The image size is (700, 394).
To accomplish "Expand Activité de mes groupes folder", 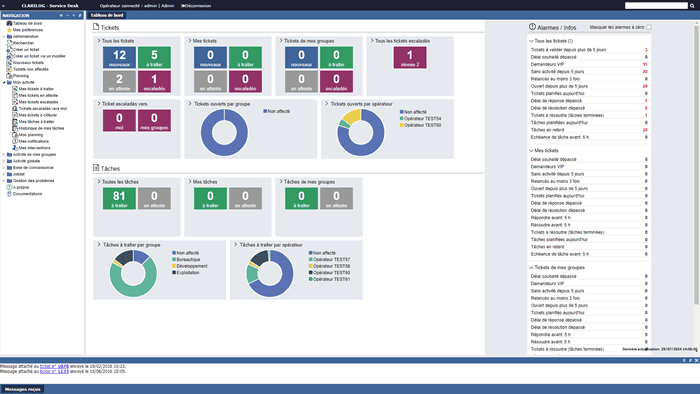I will pos(4,154).
